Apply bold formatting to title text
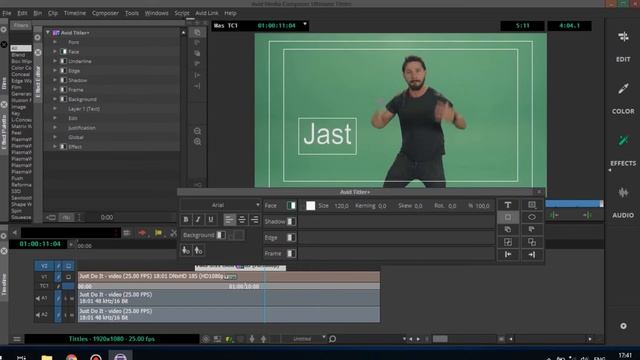Image resolution: width=640 pixels, height=360 pixels. click(x=186, y=220)
